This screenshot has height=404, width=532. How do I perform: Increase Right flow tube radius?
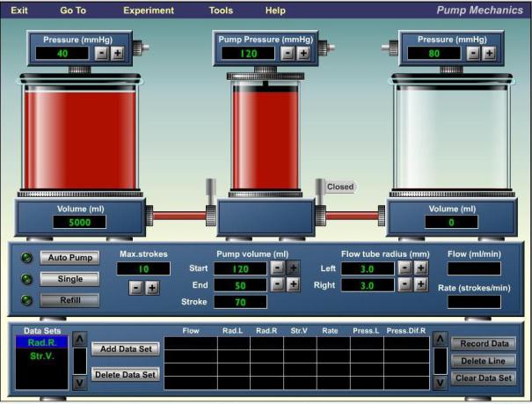point(420,284)
